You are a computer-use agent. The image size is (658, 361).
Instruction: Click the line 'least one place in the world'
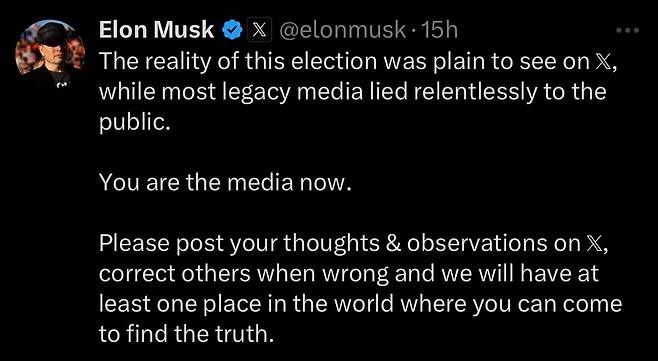[360, 305]
